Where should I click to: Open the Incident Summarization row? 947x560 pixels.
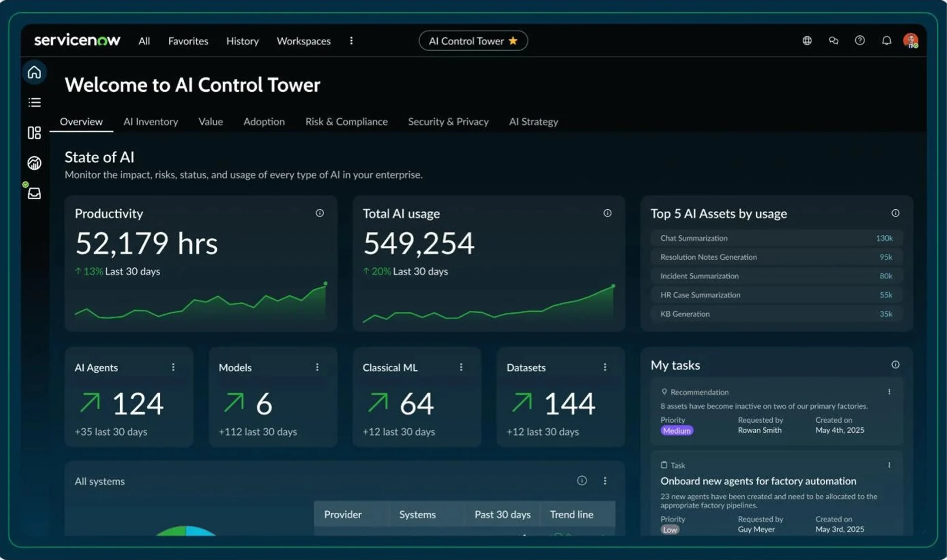pyautogui.click(x=776, y=276)
